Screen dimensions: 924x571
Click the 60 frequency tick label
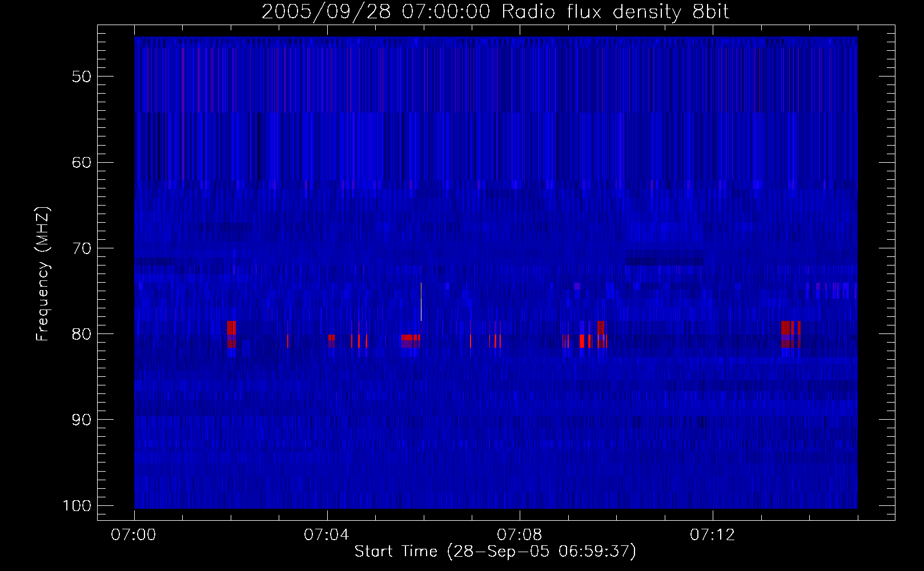tap(82, 162)
